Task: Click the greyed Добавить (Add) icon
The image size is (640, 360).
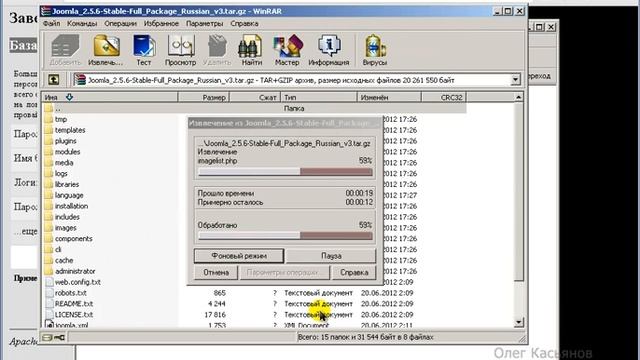Action: 65,50
